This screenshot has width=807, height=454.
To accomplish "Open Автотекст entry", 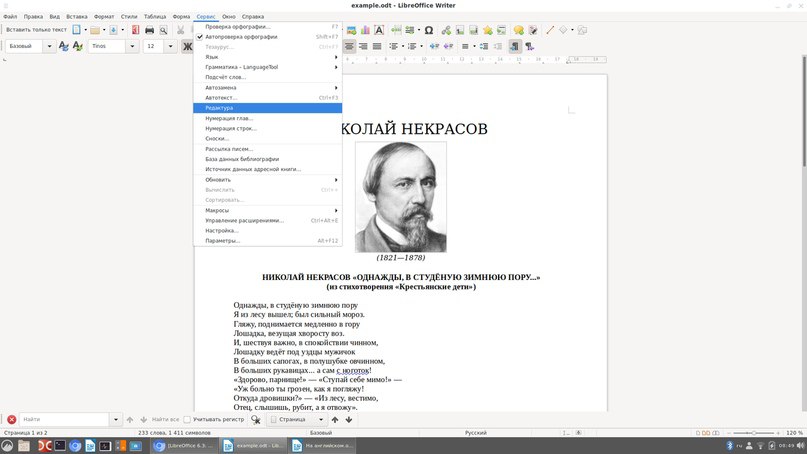I will (268, 97).
